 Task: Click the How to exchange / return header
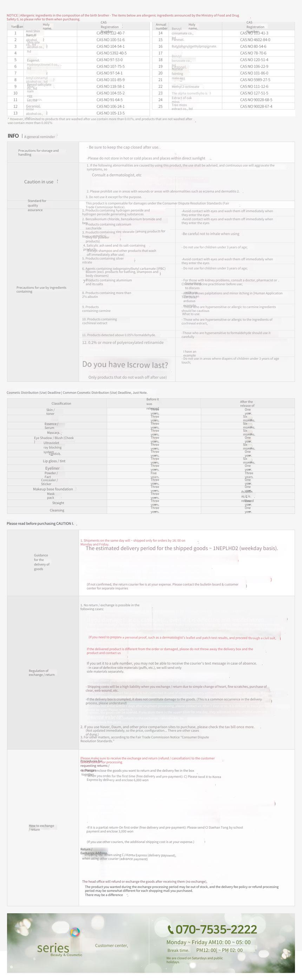tap(41, 828)
